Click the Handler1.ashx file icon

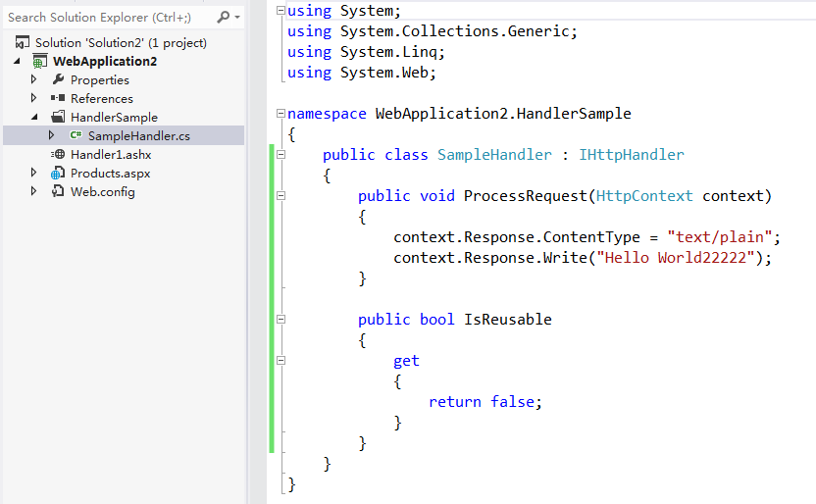coord(58,154)
